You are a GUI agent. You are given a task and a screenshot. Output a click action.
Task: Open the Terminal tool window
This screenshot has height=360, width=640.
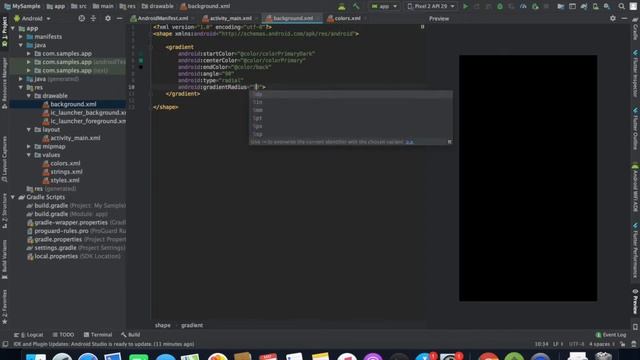98,335
